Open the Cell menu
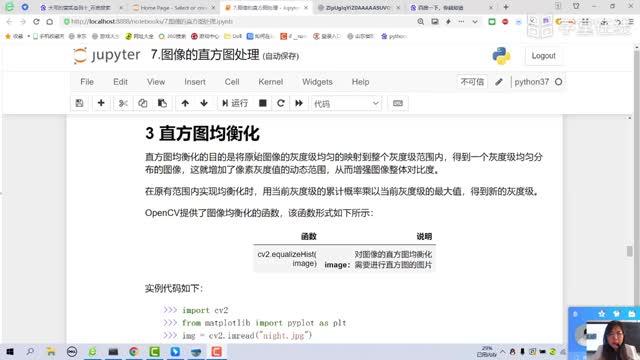 232,82
